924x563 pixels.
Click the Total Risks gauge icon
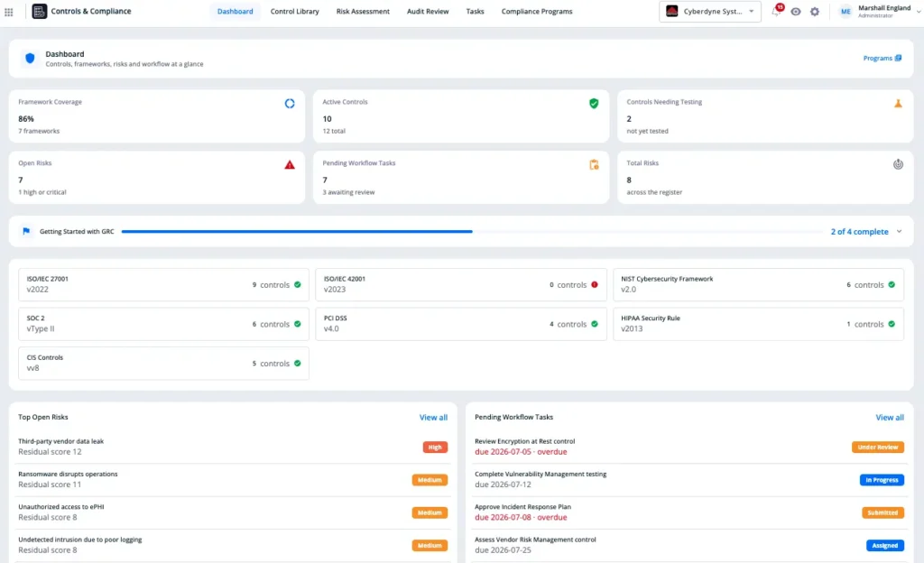click(898, 164)
